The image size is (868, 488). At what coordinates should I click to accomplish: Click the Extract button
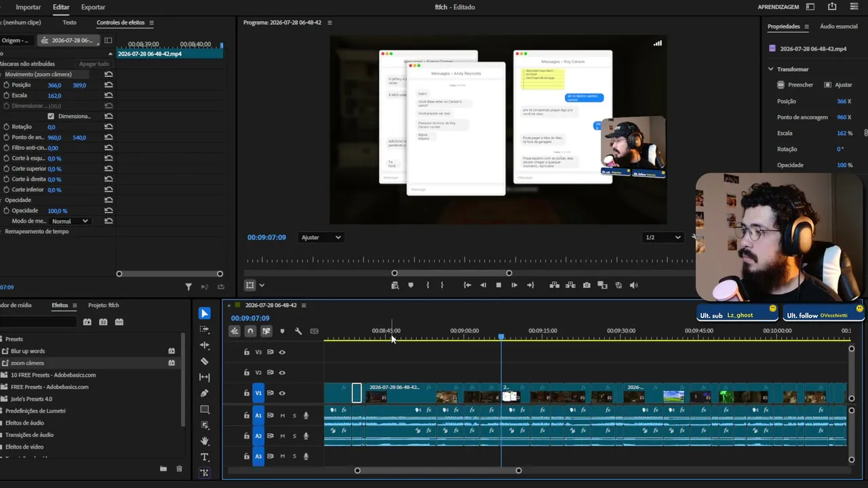pos(570,285)
